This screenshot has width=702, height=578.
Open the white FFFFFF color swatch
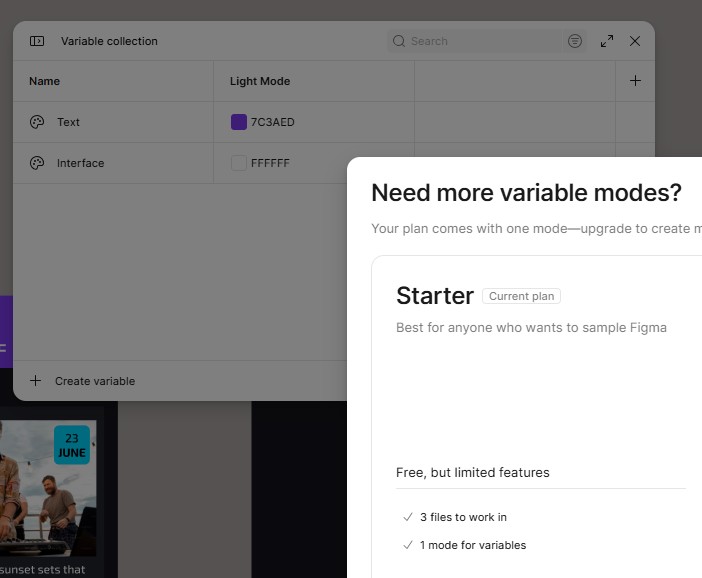pyautogui.click(x=239, y=163)
